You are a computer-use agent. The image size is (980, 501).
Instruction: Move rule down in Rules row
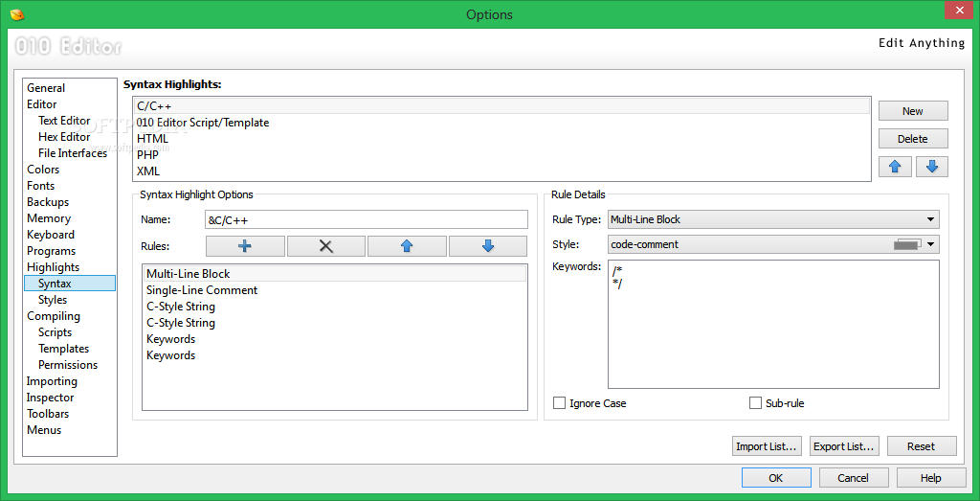point(488,246)
